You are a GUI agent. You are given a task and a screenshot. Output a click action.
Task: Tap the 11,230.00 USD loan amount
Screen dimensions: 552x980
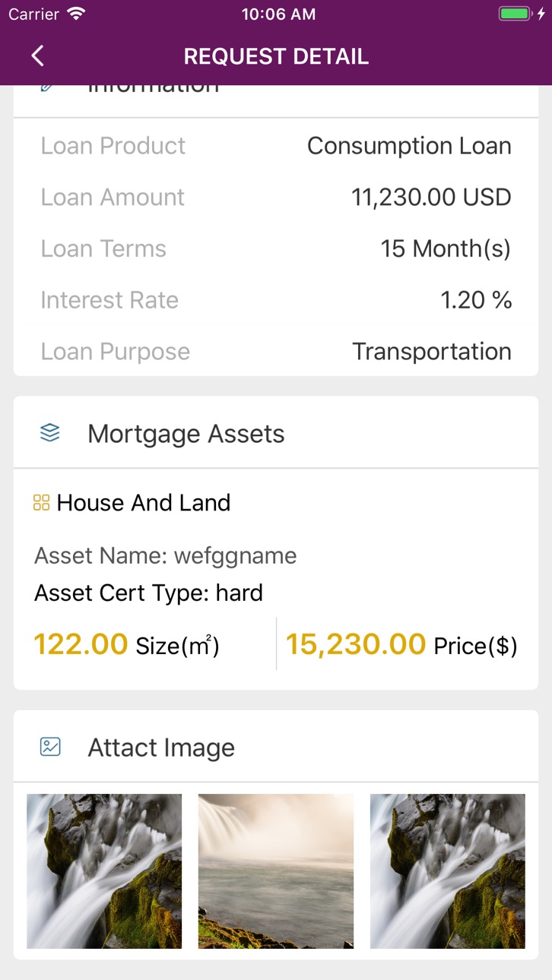pos(431,198)
